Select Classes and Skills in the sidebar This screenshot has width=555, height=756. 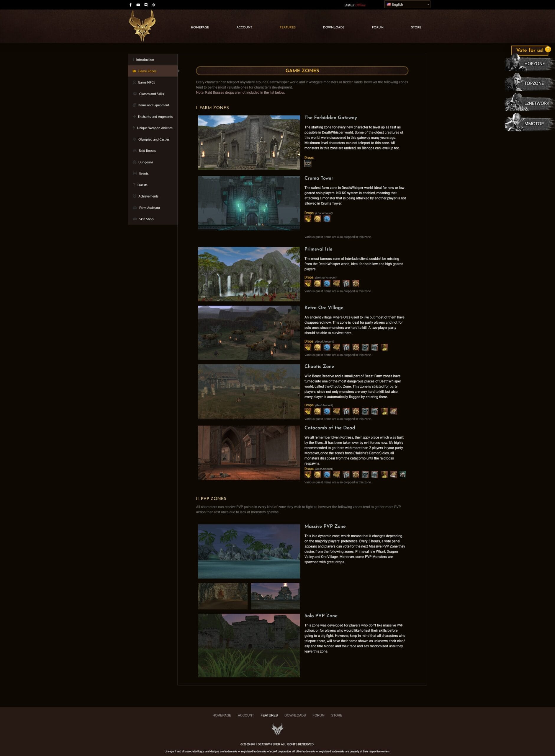click(151, 94)
